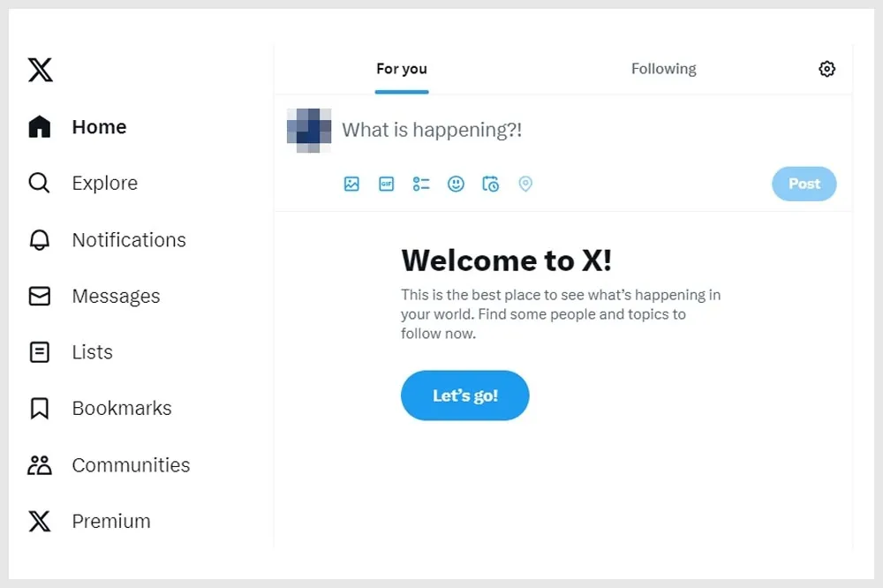This screenshot has width=883, height=588.
Task: Open Messages from the sidebar
Action: point(94,296)
